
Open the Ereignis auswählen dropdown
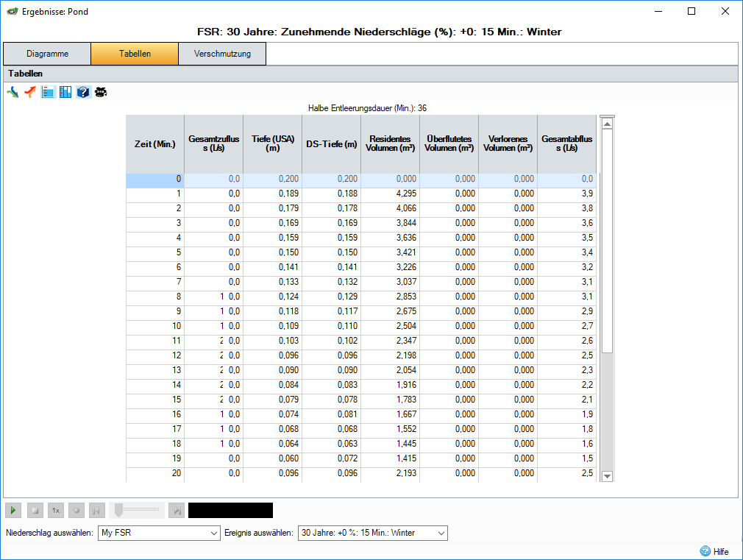point(373,533)
